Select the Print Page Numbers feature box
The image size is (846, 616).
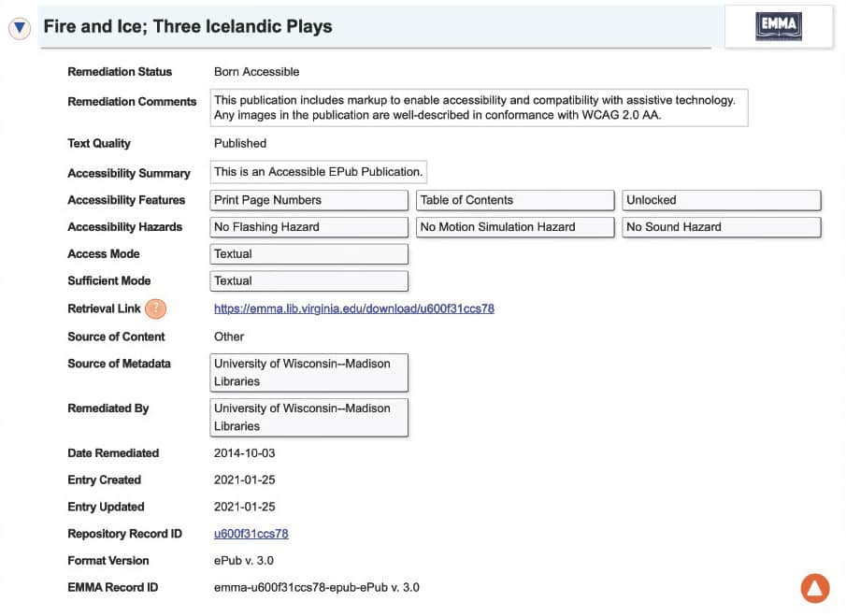(309, 200)
